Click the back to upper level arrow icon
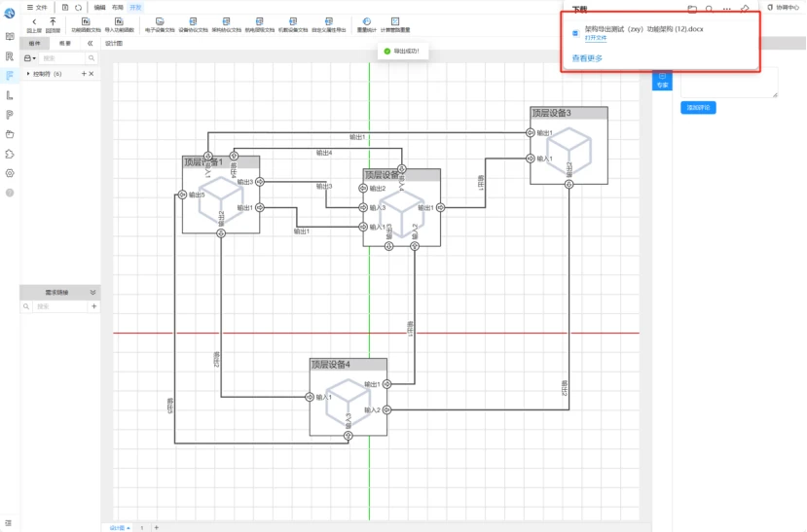 34,22
